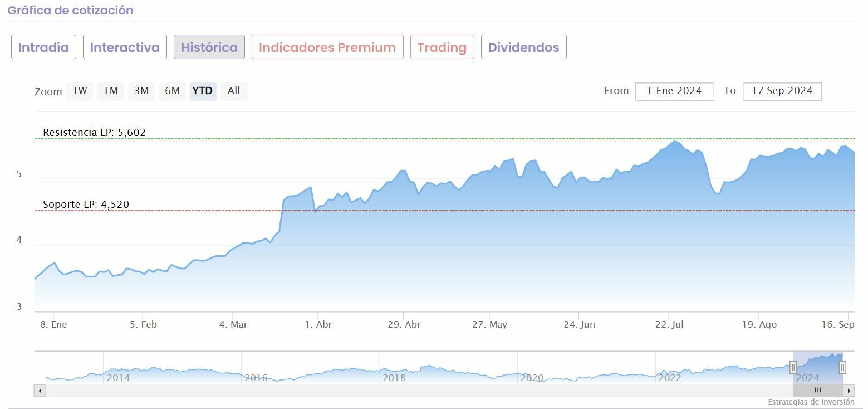The height and width of the screenshot is (409, 868).
Task: Set zoom range to 1W
Action: click(80, 91)
